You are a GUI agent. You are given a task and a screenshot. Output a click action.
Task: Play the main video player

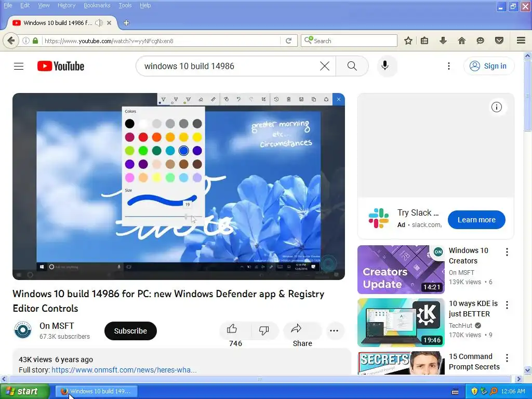[x=179, y=187]
